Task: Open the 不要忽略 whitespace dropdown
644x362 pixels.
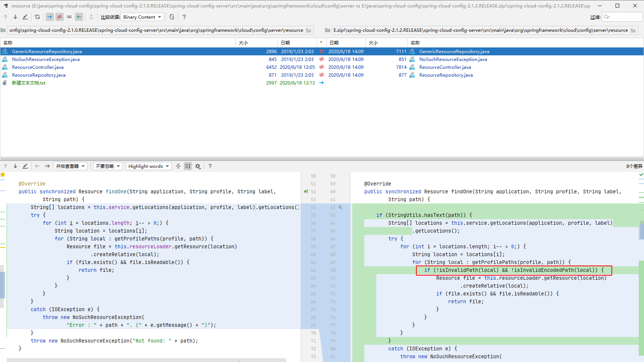Action: pyautogui.click(x=108, y=166)
